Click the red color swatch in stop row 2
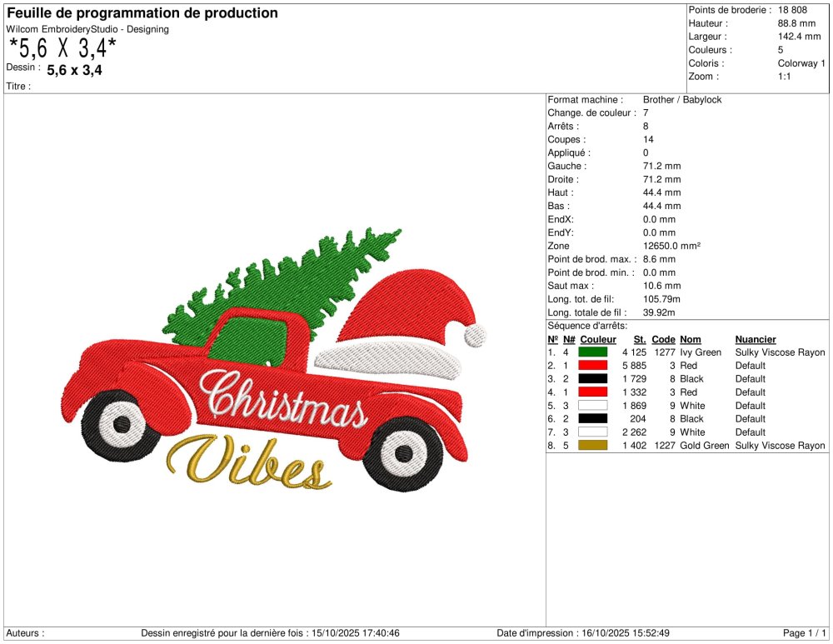Viewport: 833px width, 644px height. (x=593, y=366)
